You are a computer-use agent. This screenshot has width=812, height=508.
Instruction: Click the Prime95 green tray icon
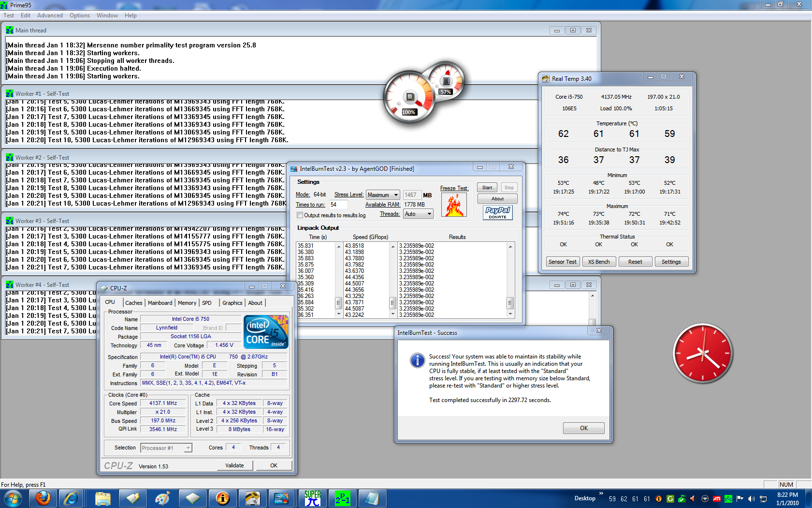[728, 499]
